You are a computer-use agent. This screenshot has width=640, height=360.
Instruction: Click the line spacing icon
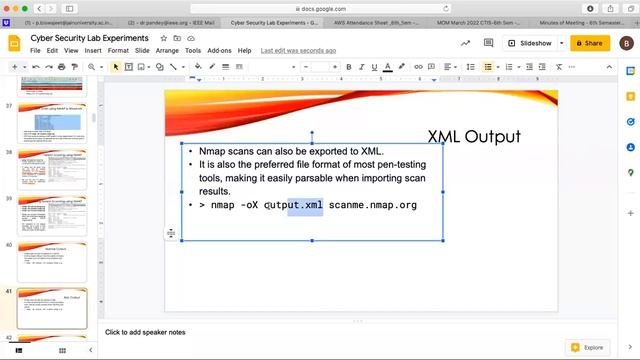click(470, 67)
